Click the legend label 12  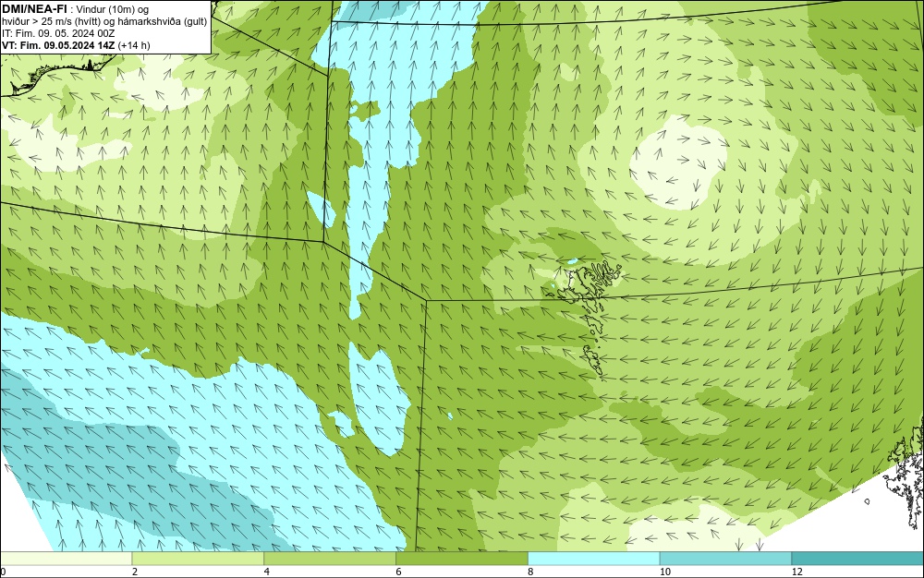(796, 572)
